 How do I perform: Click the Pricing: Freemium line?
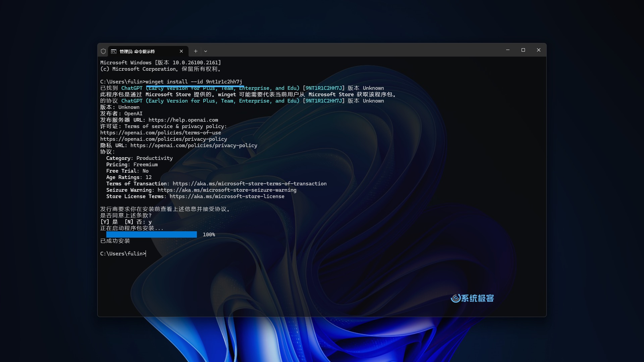click(132, 165)
